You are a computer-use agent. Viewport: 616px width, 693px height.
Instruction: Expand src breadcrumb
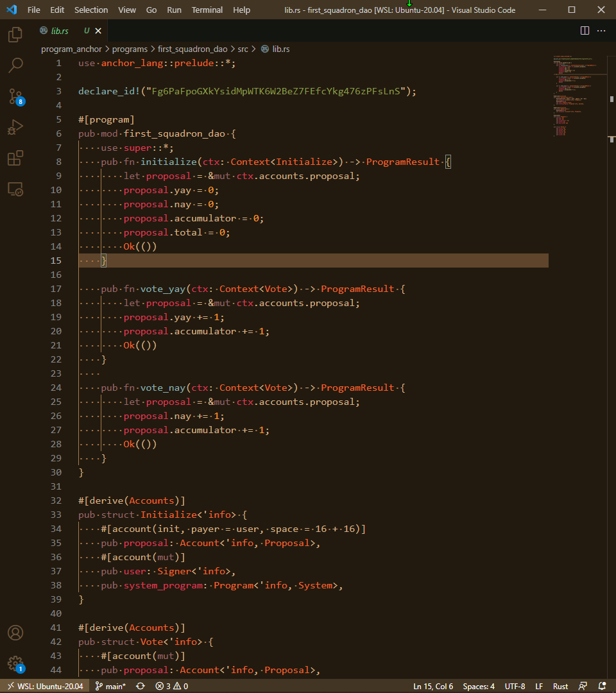point(243,49)
